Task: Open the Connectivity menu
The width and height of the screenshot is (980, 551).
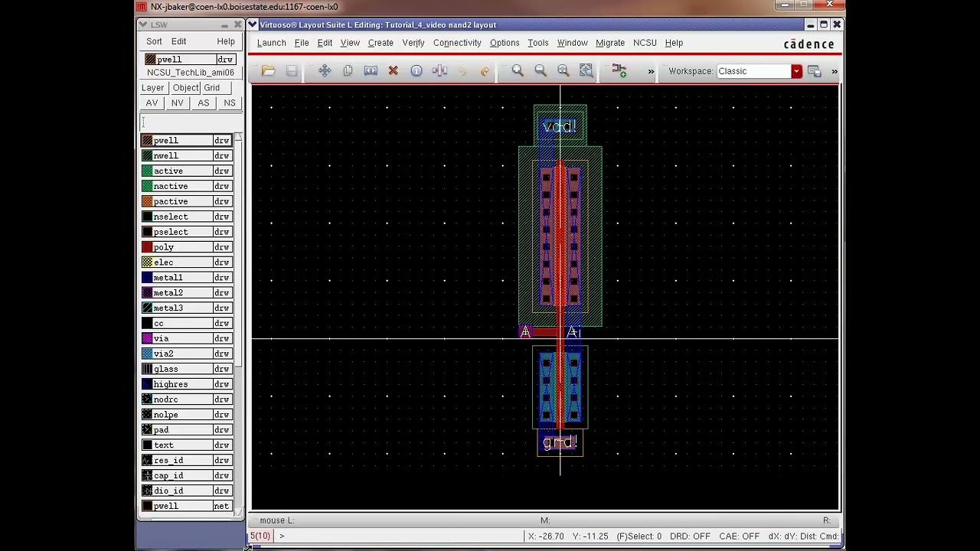Action: click(x=457, y=43)
